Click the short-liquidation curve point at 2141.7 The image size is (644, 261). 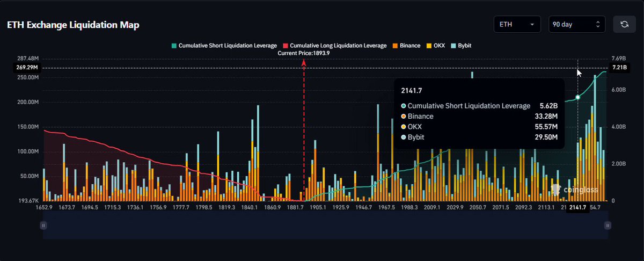tap(578, 97)
